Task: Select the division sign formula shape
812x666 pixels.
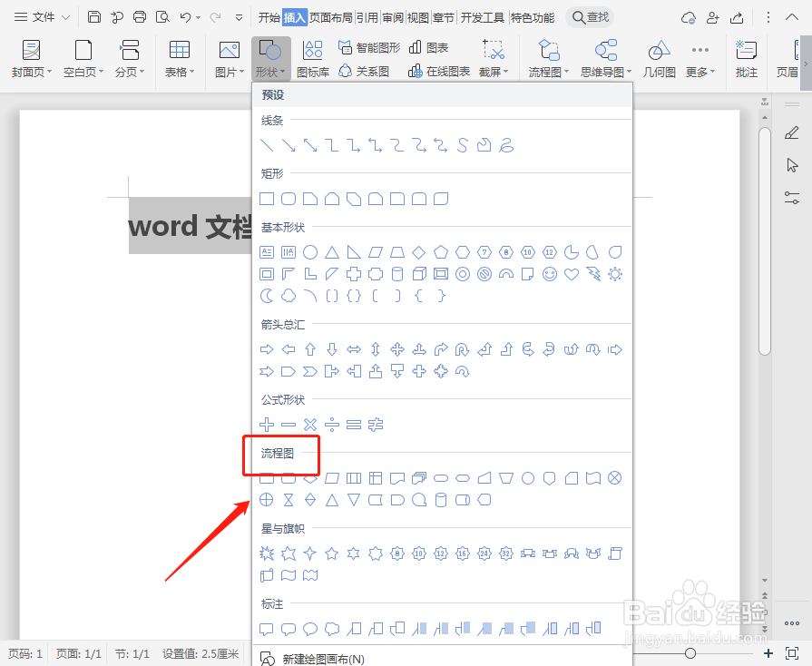Action: (x=332, y=425)
